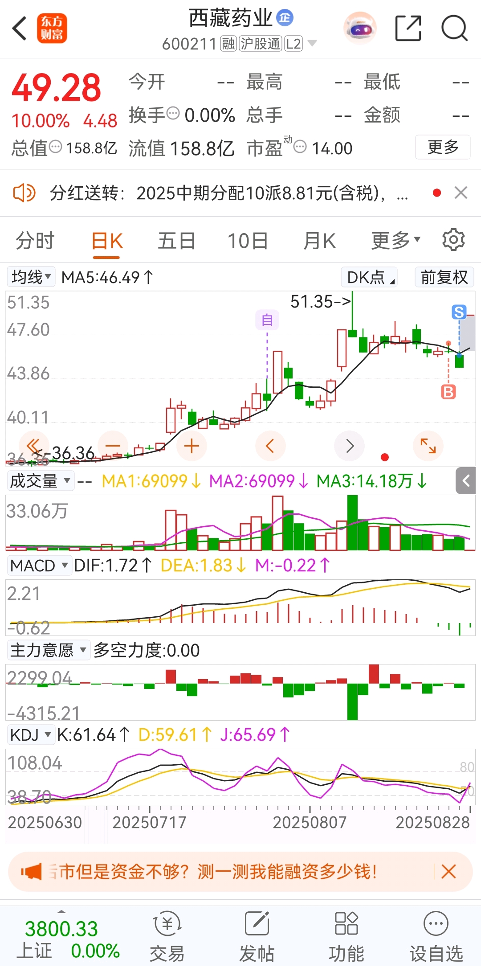Tap the 49.28 current price

pyautogui.click(x=57, y=87)
